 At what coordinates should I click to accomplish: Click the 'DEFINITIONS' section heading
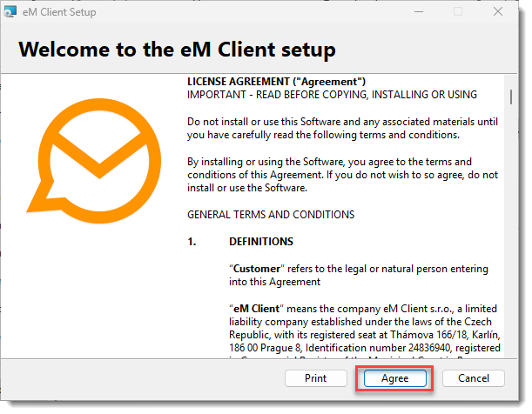pos(261,242)
